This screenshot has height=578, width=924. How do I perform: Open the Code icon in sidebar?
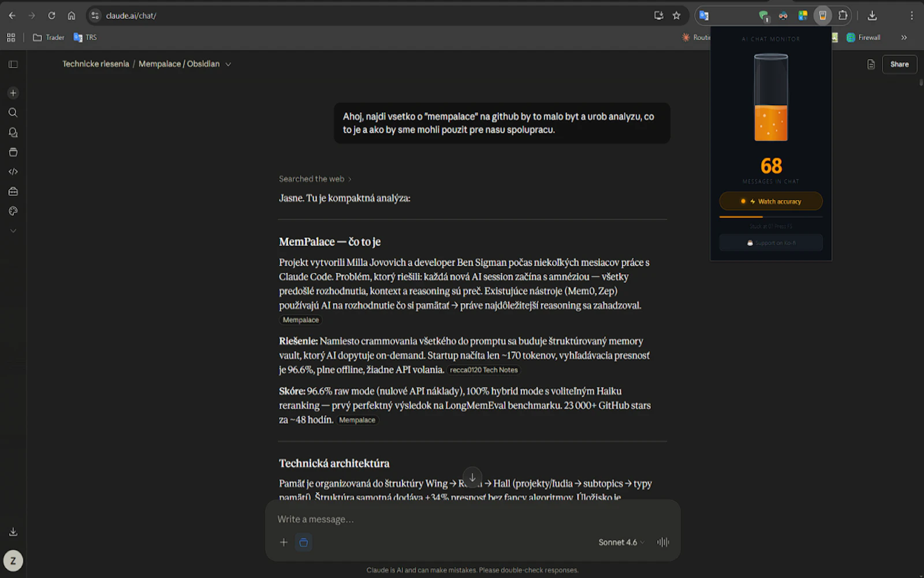tap(13, 172)
